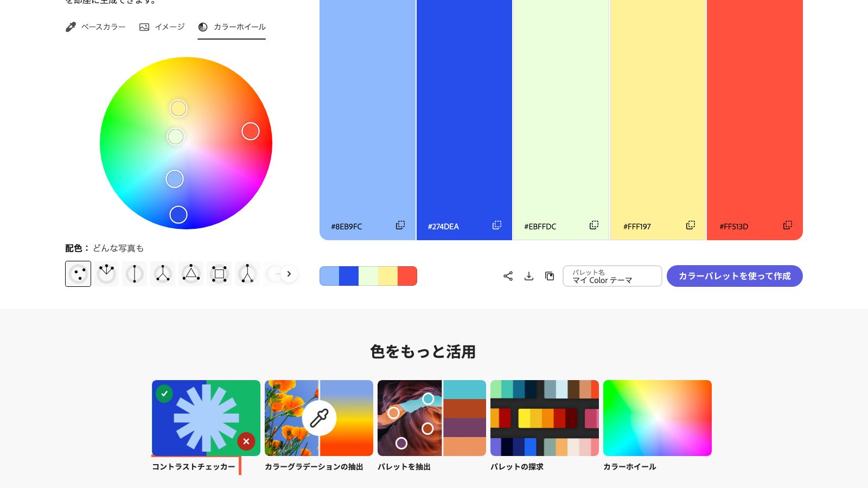Viewport: 868px width, 488px height.
Task: Follow the カラーグラデーションの抽出 link
Action: coord(314,467)
